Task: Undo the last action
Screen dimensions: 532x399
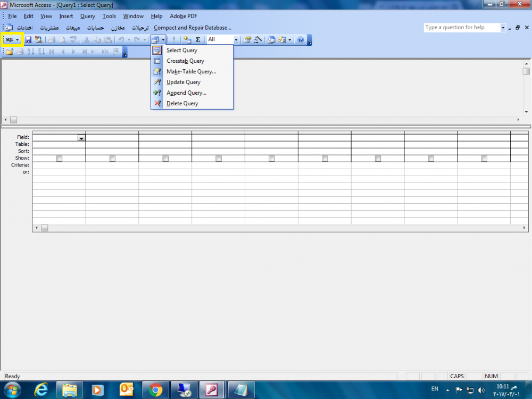Action: pyautogui.click(x=121, y=40)
